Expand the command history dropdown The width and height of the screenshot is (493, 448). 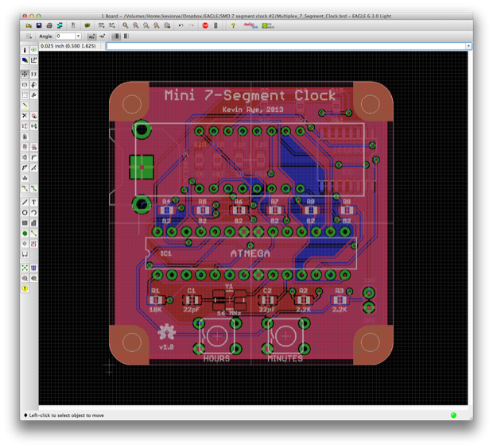click(468, 46)
